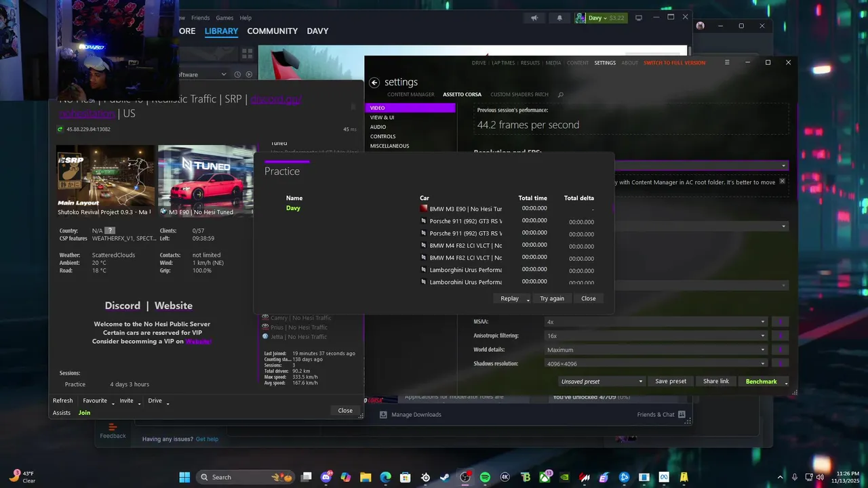Image resolution: width=868 pixels, height=488 pixels.
Task: Open the Get help link
Action: (207, 439)
